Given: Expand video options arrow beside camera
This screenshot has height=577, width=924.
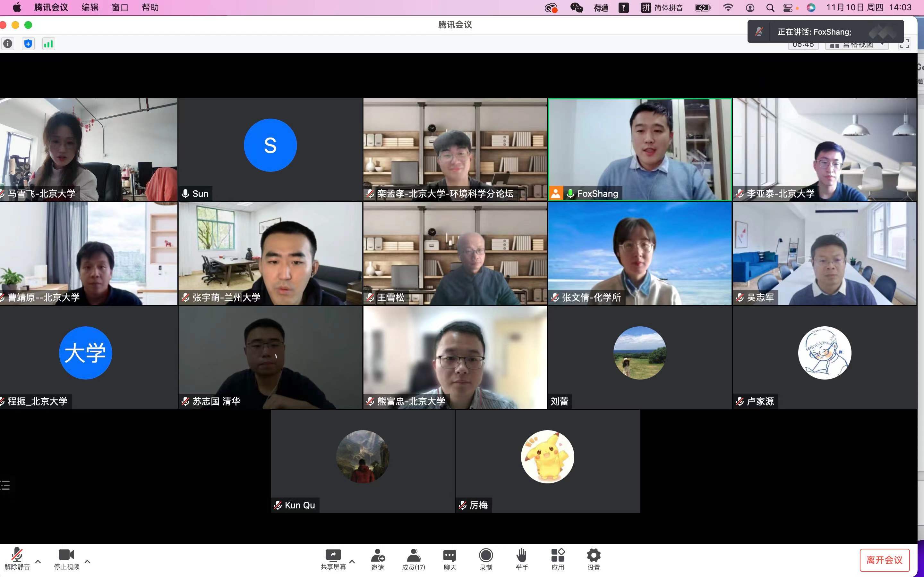Looking at the screenshot, I should 87,561.
